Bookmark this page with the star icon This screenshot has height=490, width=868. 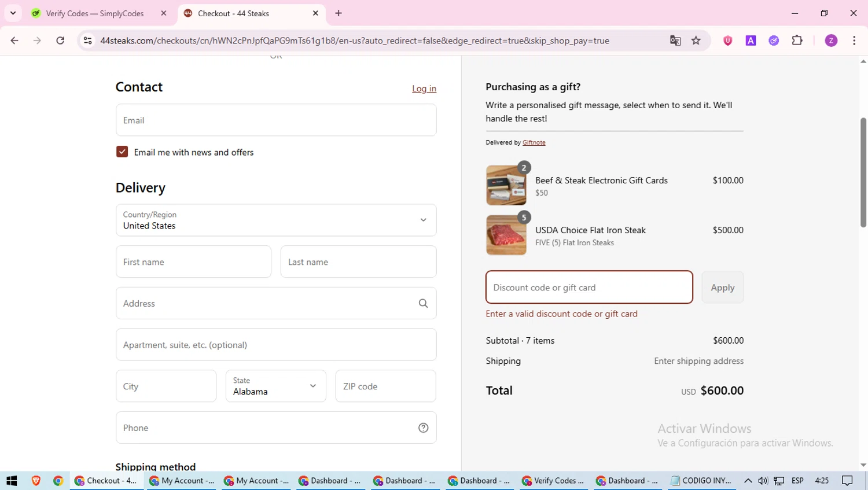coord(696,40)
